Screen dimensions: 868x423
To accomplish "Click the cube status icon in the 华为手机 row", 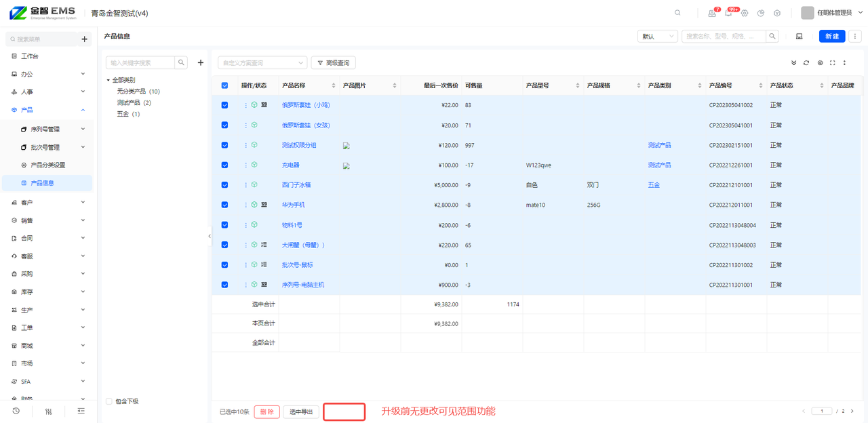I will (x=254, y=205).
